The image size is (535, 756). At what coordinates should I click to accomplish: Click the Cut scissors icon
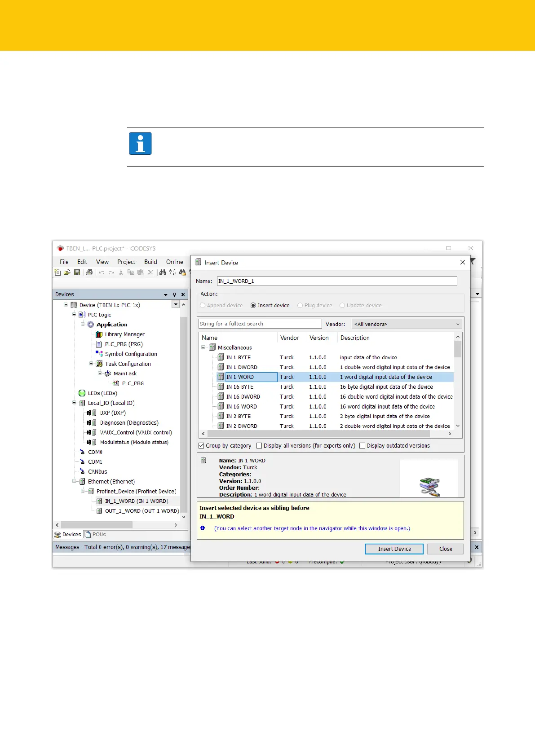coord(121,272)
